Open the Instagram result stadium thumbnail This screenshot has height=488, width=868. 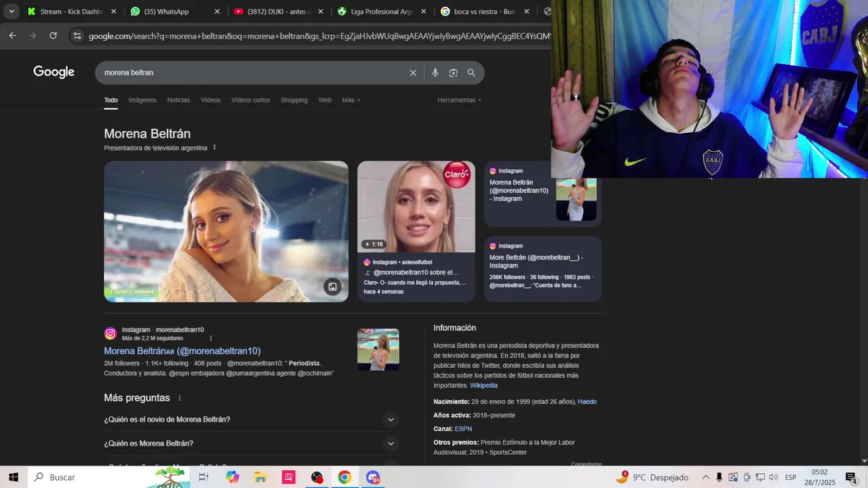[378, 350]
